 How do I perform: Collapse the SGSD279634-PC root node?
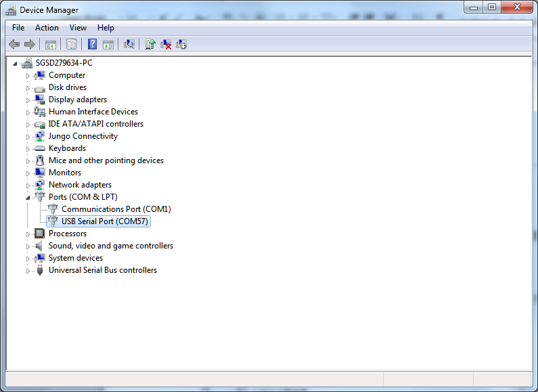(16, 63)
